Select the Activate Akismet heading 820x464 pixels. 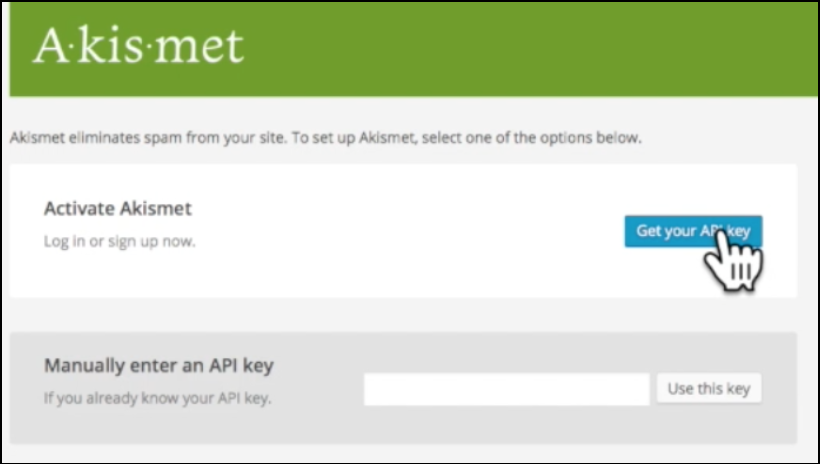(118, 208)
